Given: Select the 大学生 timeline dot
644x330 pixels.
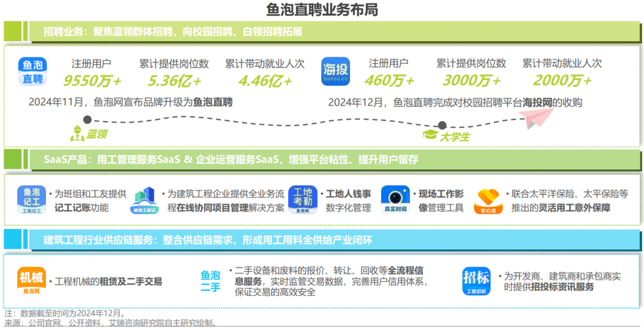Looking at the screenshot, I should tap(442, 125).
